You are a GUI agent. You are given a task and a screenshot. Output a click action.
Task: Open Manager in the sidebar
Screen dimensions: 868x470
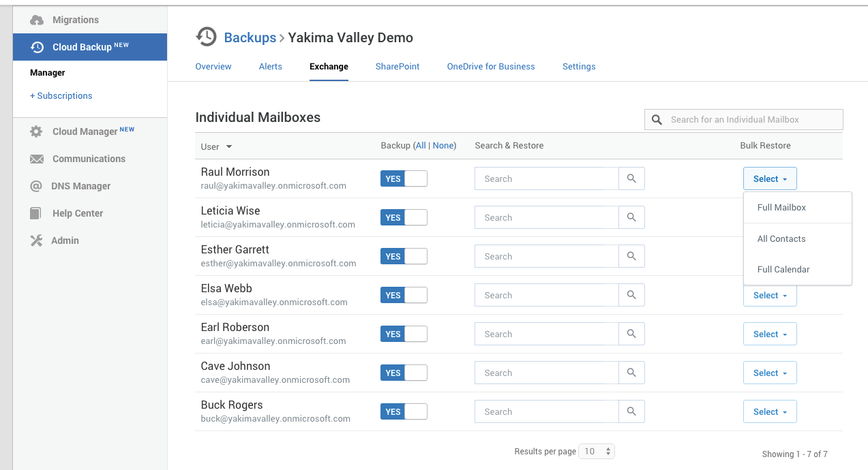pos(48,72)
